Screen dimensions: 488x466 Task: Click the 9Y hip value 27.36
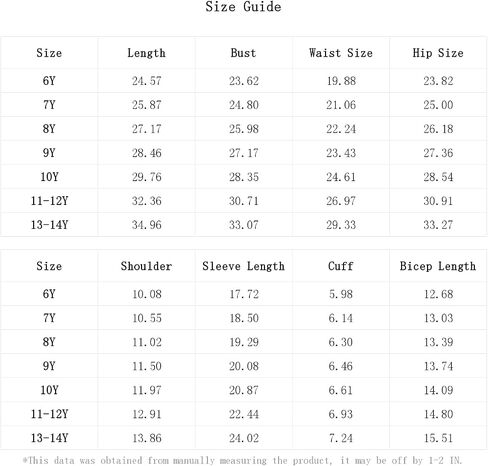438,153
